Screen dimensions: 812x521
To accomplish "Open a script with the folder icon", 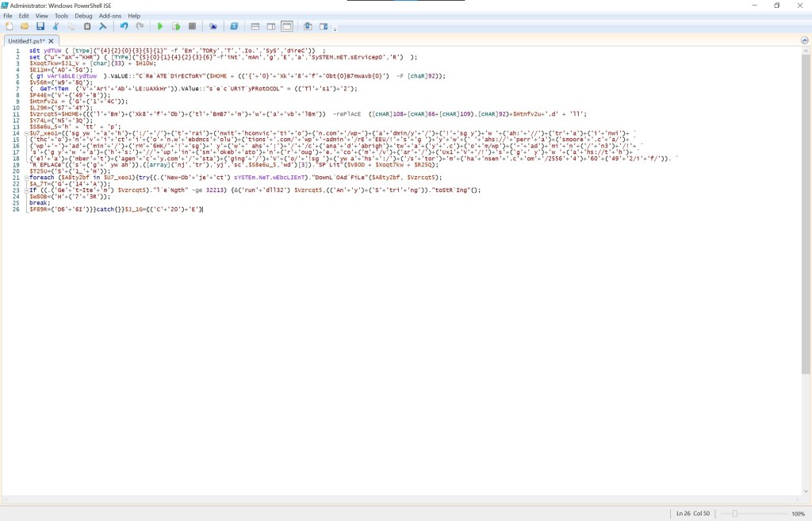I will pyautogui.click(x=25, y=26).
